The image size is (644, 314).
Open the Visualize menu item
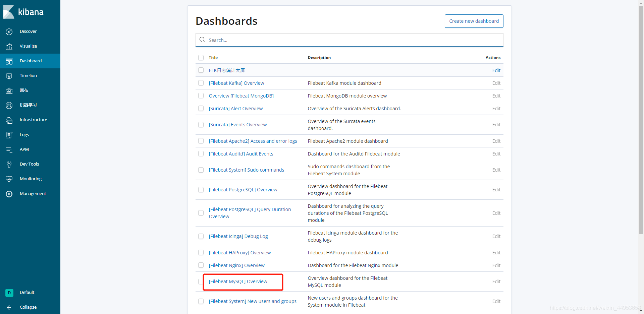tap(28, 46)
